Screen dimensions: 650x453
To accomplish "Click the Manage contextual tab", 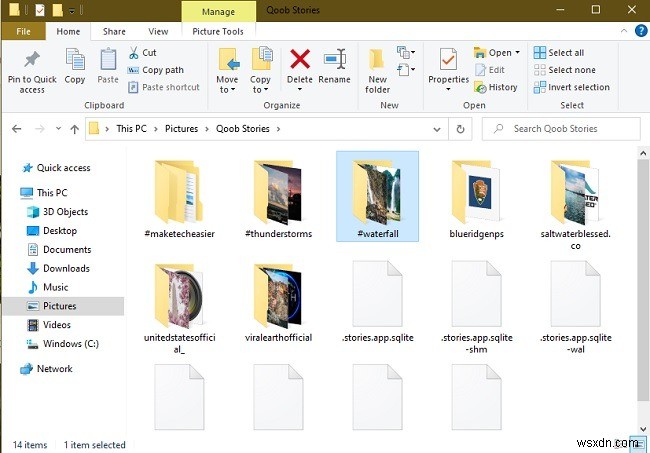I will 218,12.
